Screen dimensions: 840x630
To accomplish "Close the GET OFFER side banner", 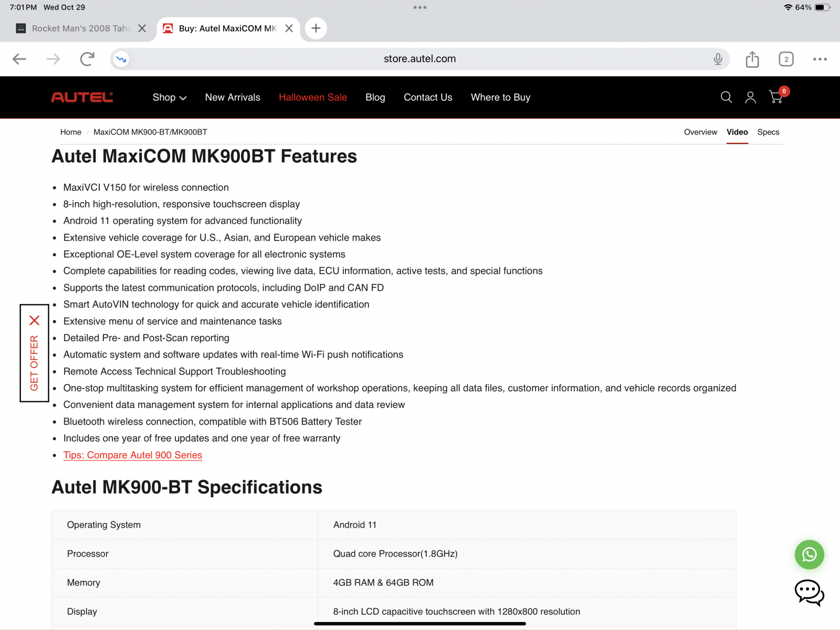I will click(x=35, y=320).
